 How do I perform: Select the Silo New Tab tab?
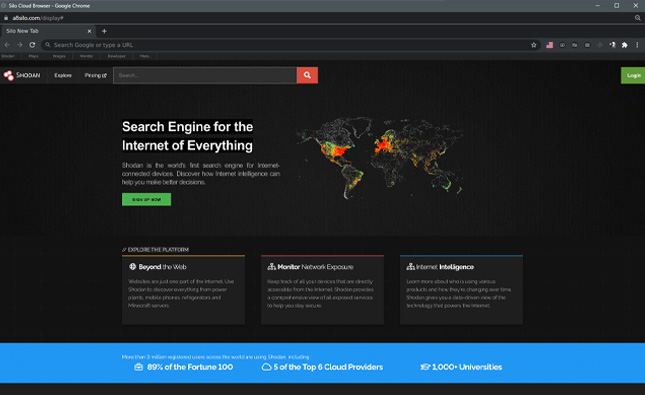(48, 31)
